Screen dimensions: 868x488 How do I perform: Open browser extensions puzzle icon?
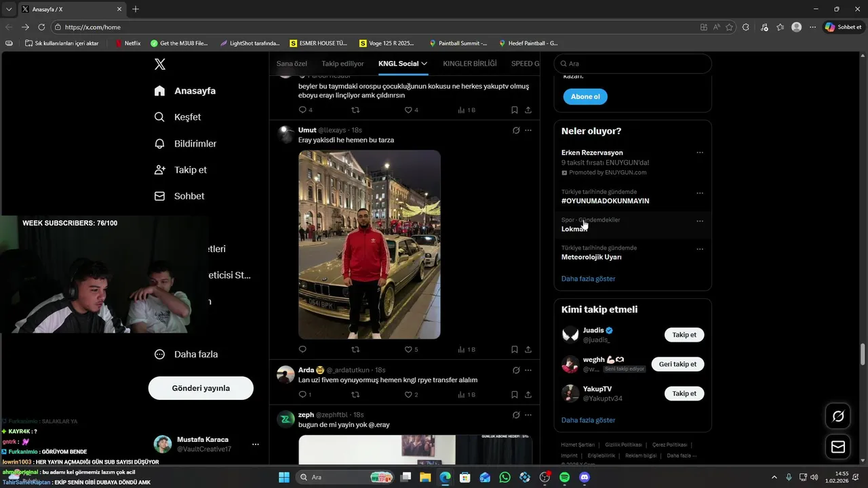[746, 27]
